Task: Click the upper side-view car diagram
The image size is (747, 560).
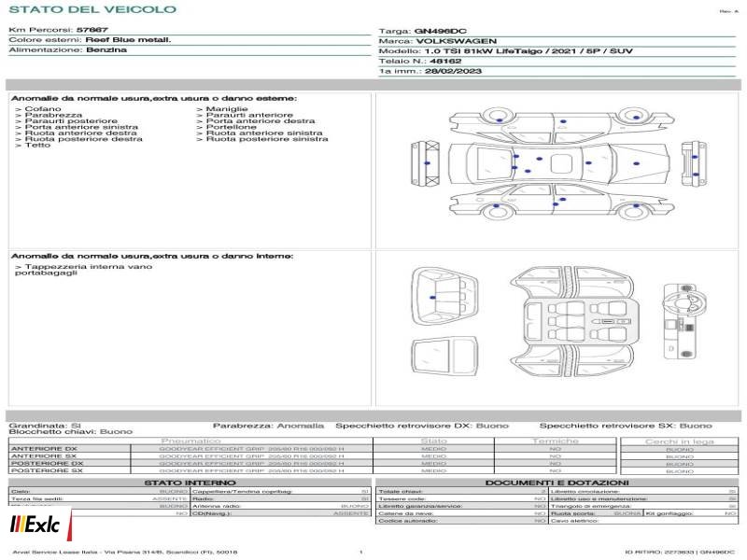Action: pos(562,124)
